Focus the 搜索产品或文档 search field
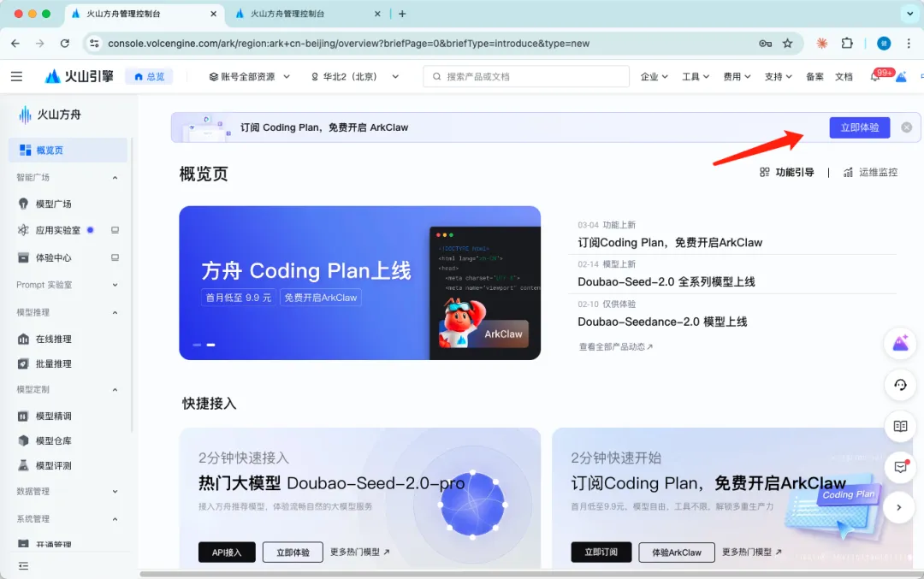The height and width of the screenshot is (579, 924). pos(526,77)
